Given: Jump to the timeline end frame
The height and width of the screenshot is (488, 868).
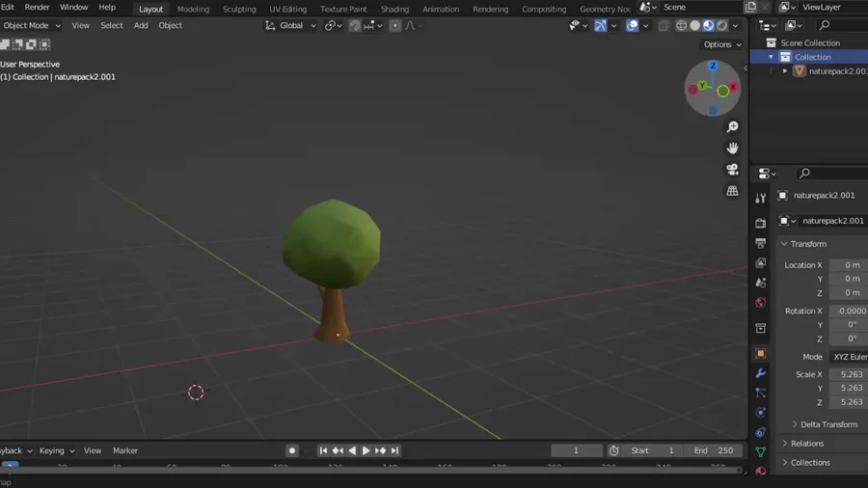Looking at the screenshot, I should pos(394,450).
